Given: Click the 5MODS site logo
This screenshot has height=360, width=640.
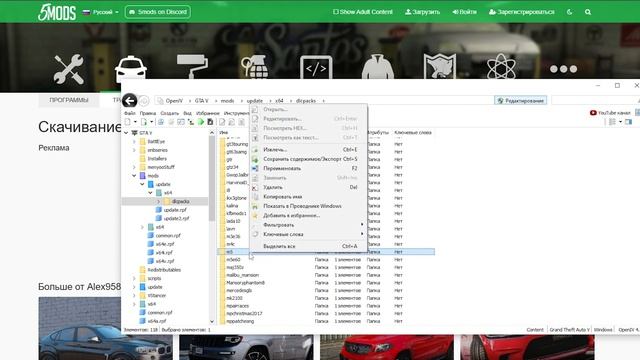Looking at the screenshot, I should (57, 12).
